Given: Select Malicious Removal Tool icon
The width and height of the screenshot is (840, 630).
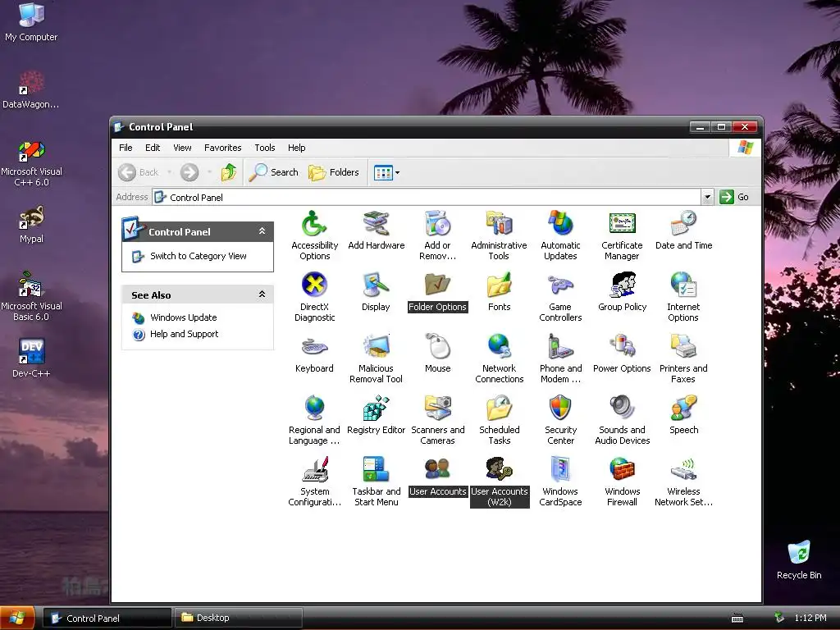Looking at the screenshot, I should [376, 358].
